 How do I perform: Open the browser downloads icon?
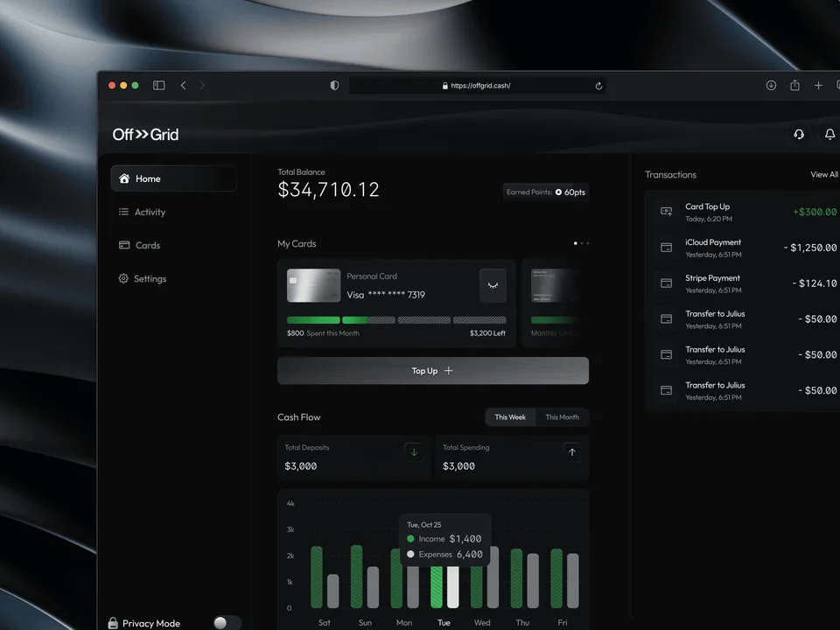pyautogui.click(x=771, y=85)
